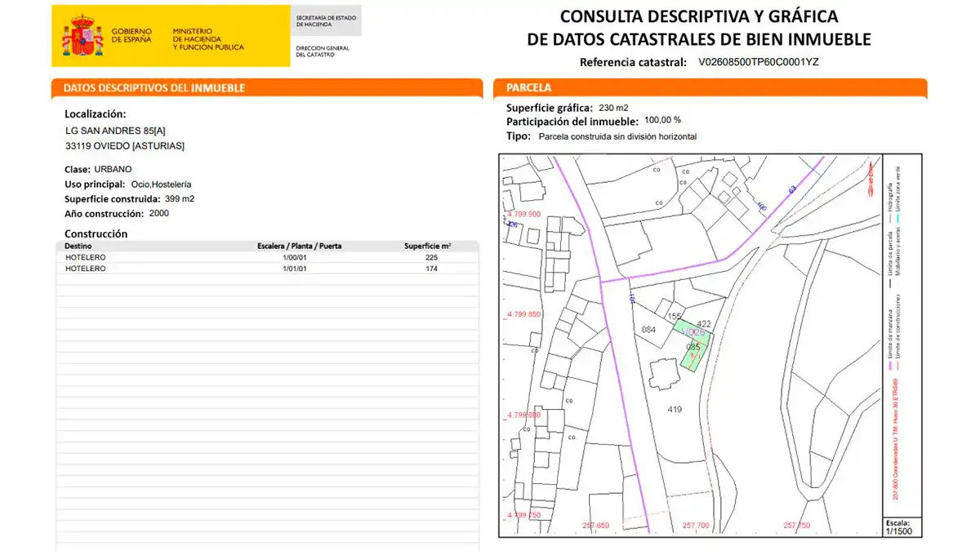Viewport: 980px width, 551px height.
Task: Click 'Superficie construida:' label
Action: (x=112, y=198)
